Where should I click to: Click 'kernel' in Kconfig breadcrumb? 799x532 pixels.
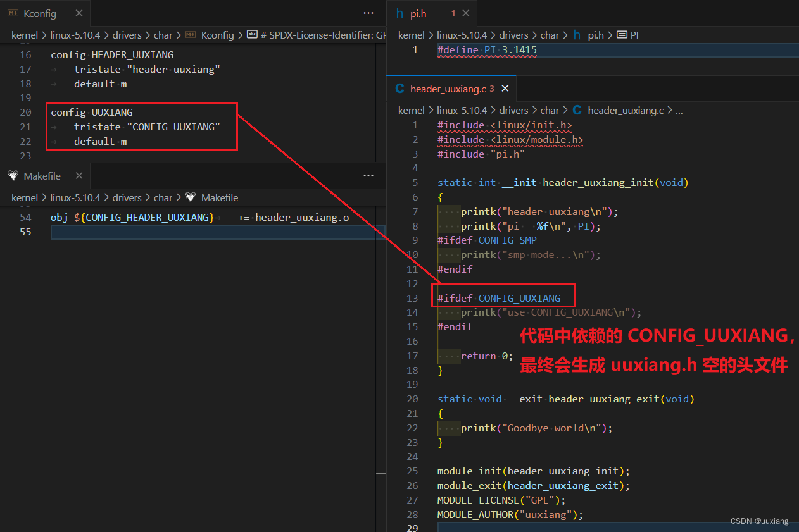[25, 35]
